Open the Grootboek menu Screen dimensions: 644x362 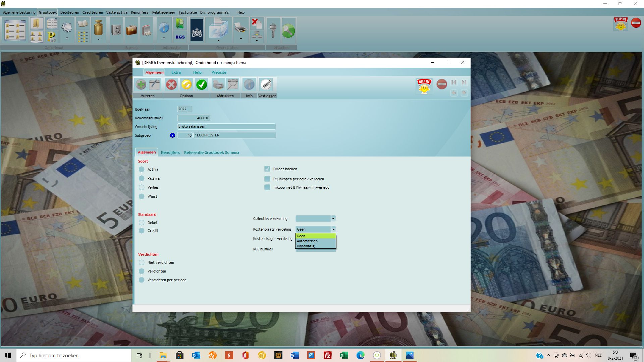[x=48, y=12]
